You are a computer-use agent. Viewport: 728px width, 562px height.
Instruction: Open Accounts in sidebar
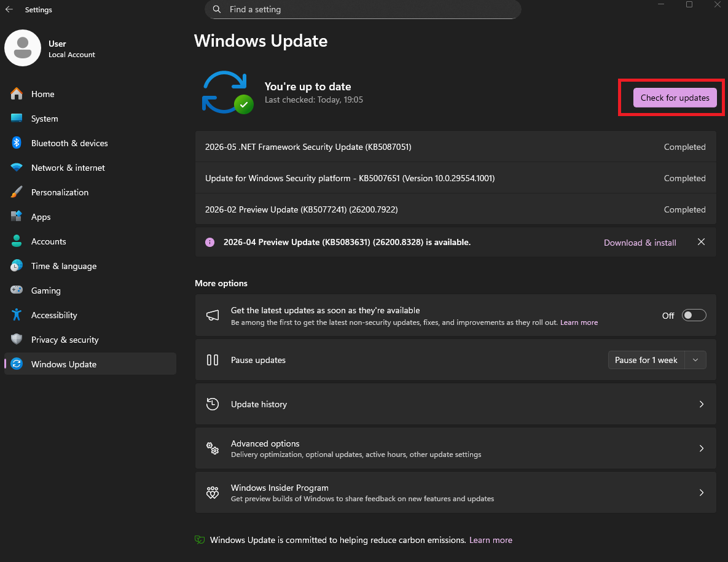(90, 241)
